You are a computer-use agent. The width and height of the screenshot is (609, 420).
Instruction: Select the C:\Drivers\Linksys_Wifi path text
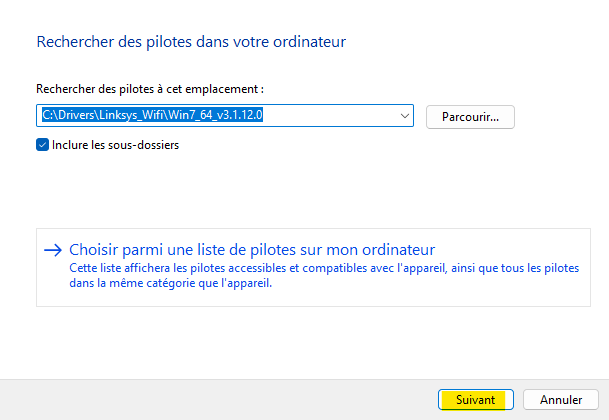110,116
